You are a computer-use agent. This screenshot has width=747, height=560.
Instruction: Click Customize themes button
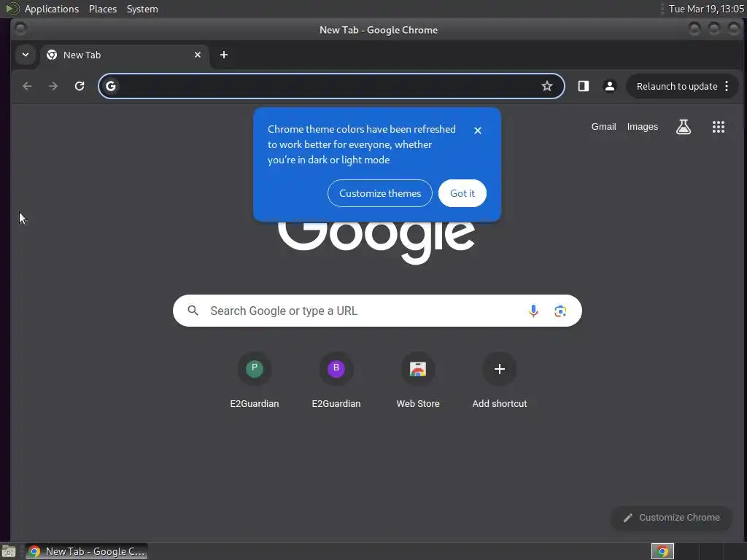click(380, 193)
